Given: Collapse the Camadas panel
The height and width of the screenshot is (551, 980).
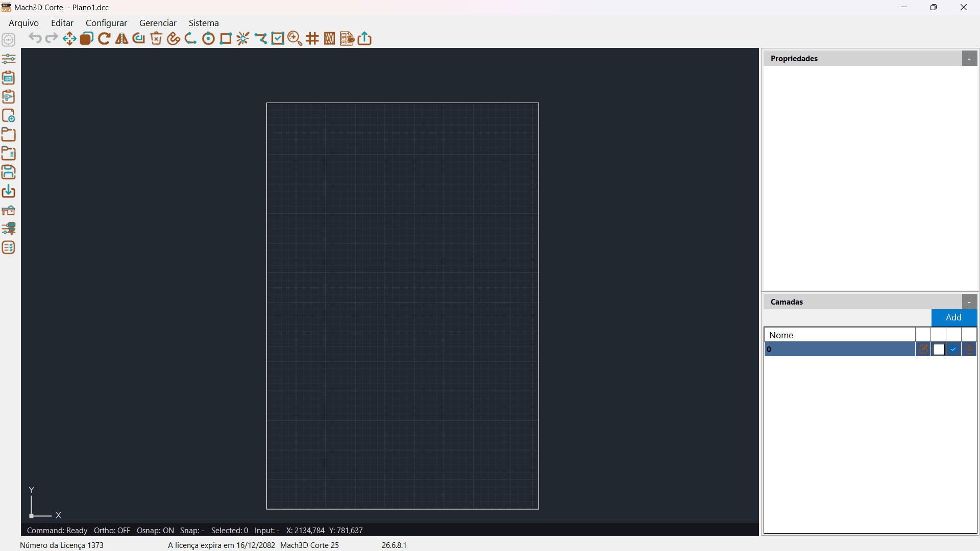Looking at the screenshot, I should pyautogui.click(x=969, y=302).
